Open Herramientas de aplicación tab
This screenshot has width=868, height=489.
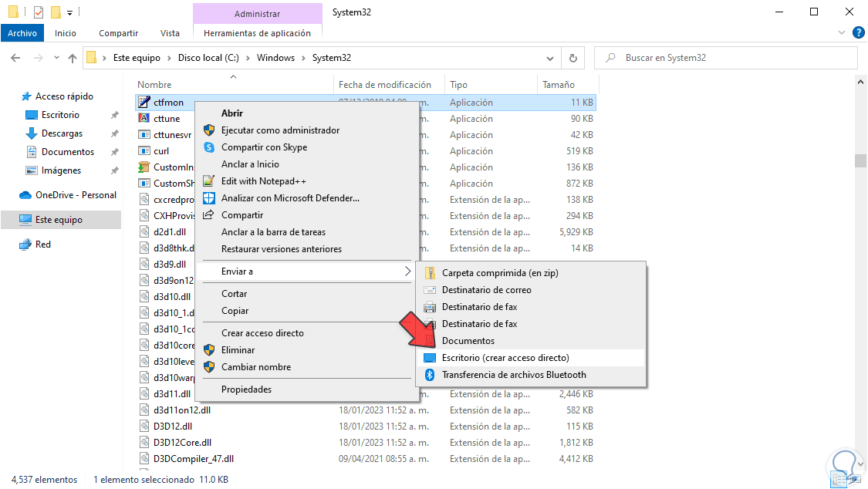[258, 33]
